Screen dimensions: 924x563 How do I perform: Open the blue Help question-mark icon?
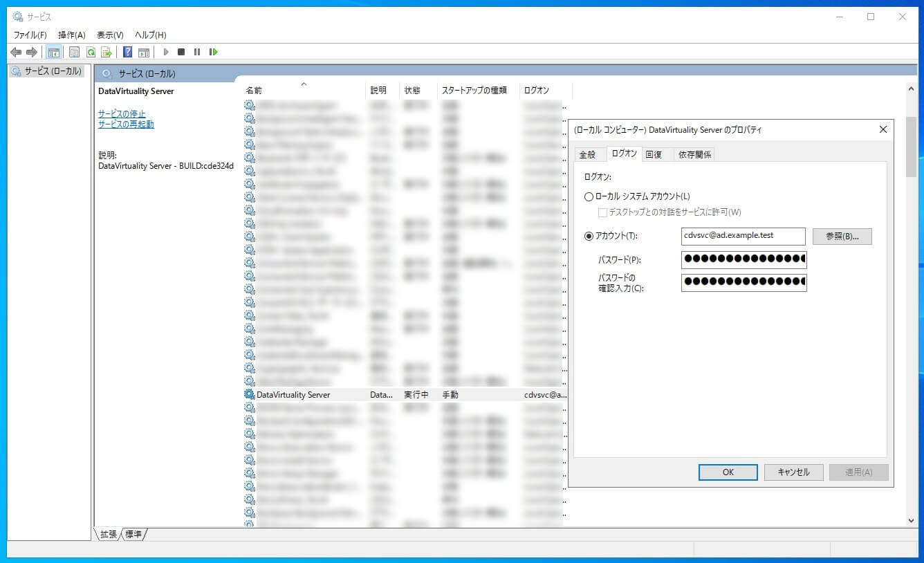tap(128, 52)
